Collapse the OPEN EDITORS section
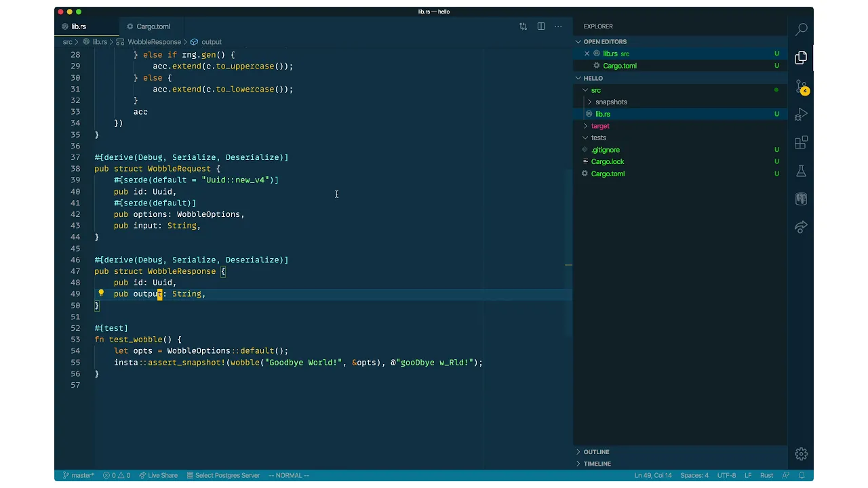Screen dimensions: 868x488 click(x=605, y=41)
